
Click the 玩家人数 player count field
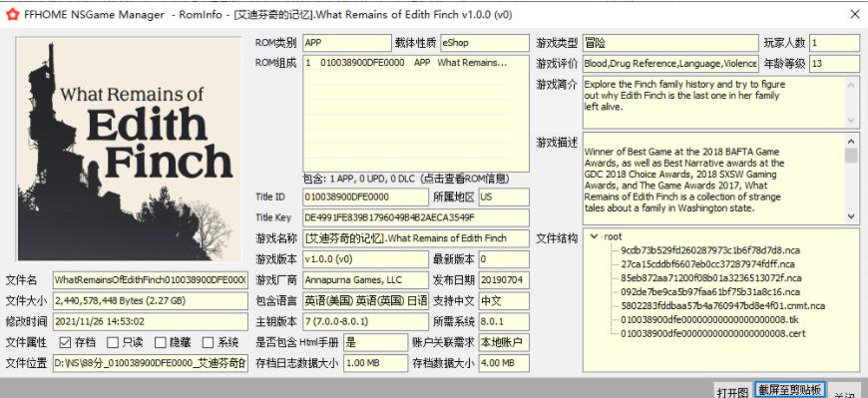tap(834, 43)
